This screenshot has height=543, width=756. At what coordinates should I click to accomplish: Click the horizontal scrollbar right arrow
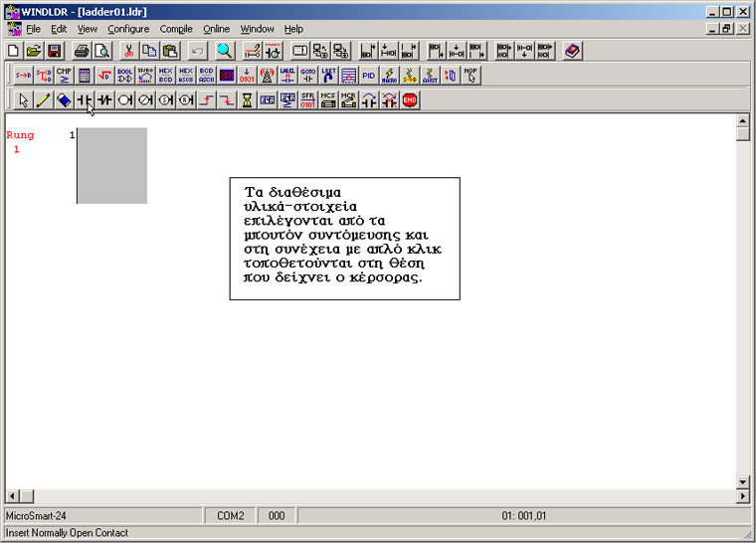pos(727,496)
